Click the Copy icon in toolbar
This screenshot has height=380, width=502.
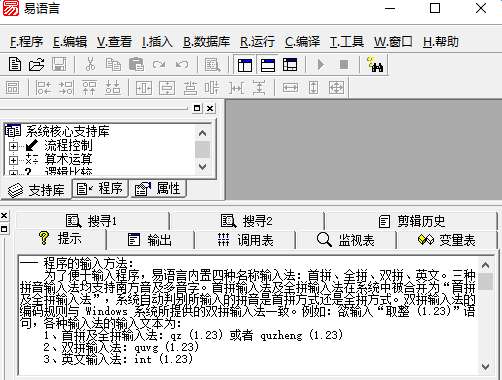[113, 64]
